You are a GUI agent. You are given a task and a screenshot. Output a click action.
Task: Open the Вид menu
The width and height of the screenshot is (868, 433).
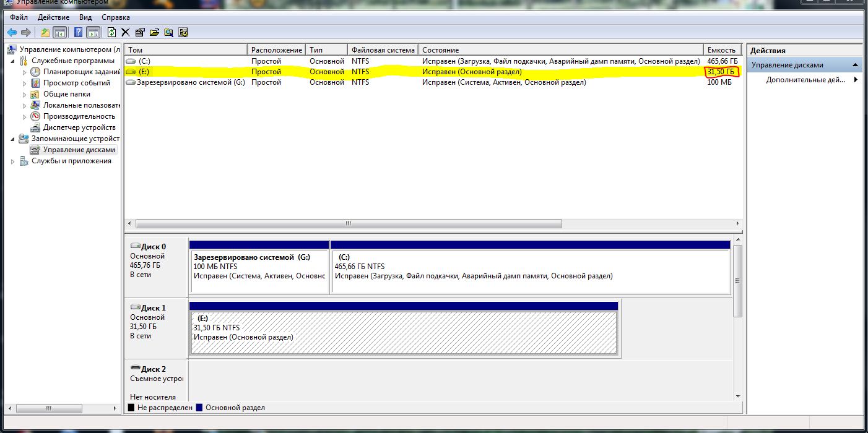pos(85,17)
